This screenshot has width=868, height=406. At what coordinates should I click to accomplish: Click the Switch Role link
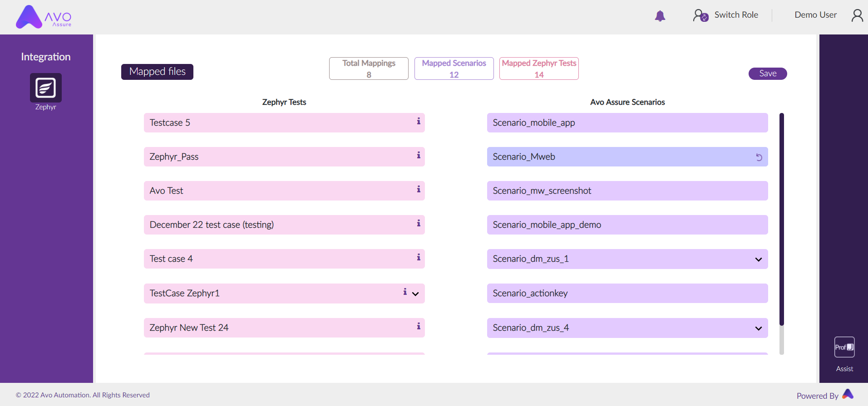736,15
